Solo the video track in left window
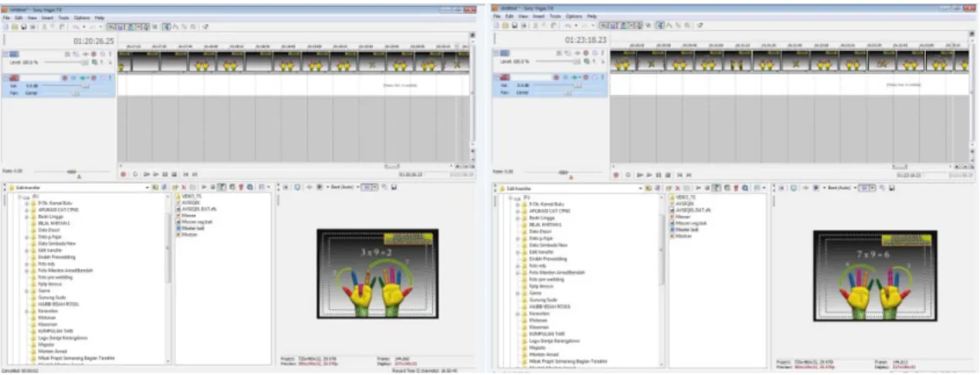Screen dimensions: 980x375 coord(110,54)
